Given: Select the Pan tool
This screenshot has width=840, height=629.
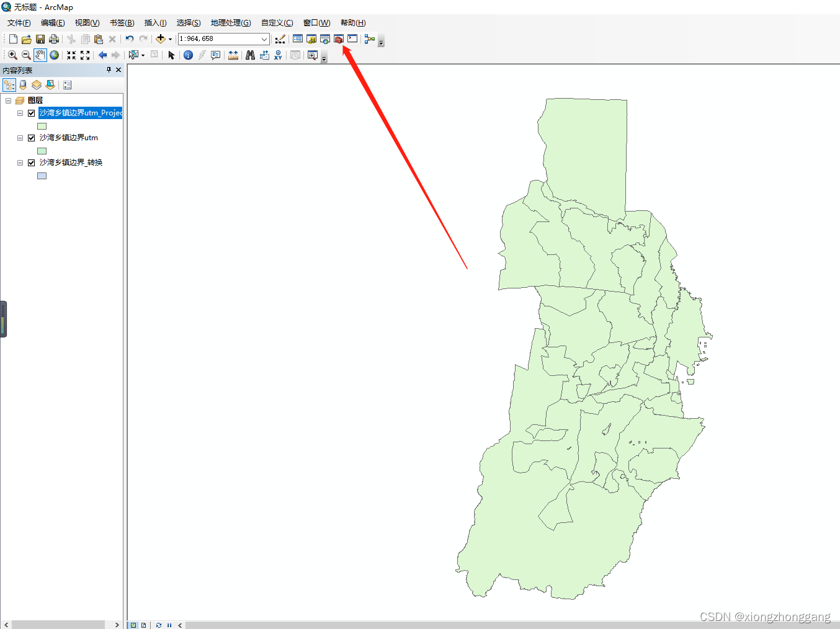Looking at the screenshot, I should (x=40, y=55).
